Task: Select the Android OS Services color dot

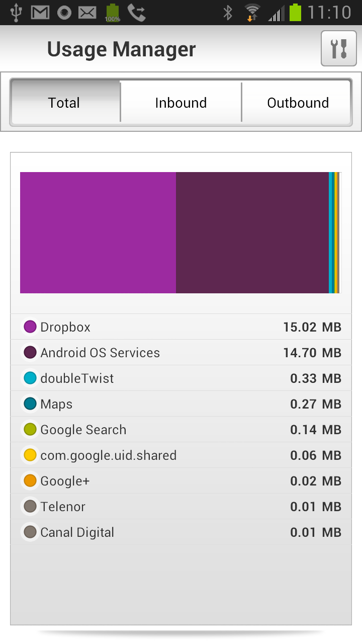Action: coord(30,353)
